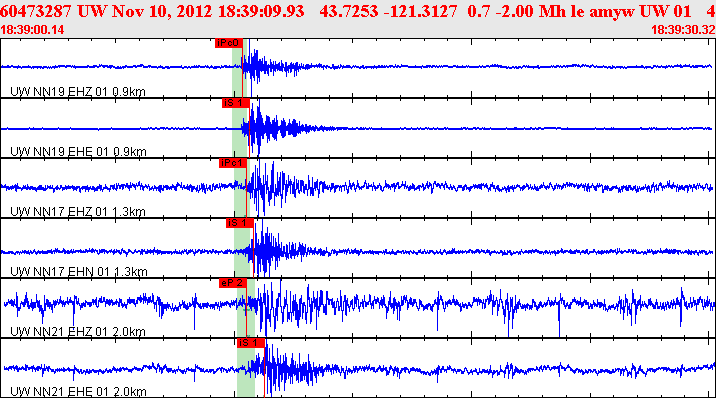The height and width of the screenshot is (398, 716).
Task: Select the iPc0 pick flag on NN19 EHZ
Action: [229, 43]
